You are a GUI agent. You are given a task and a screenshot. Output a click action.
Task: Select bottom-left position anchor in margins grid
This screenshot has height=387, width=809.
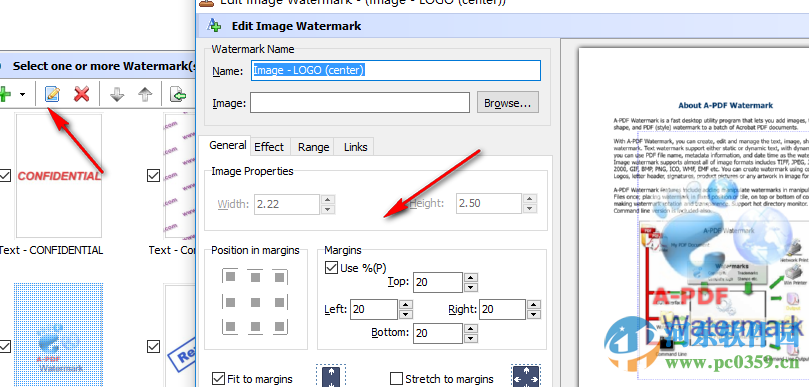(231, 326)
